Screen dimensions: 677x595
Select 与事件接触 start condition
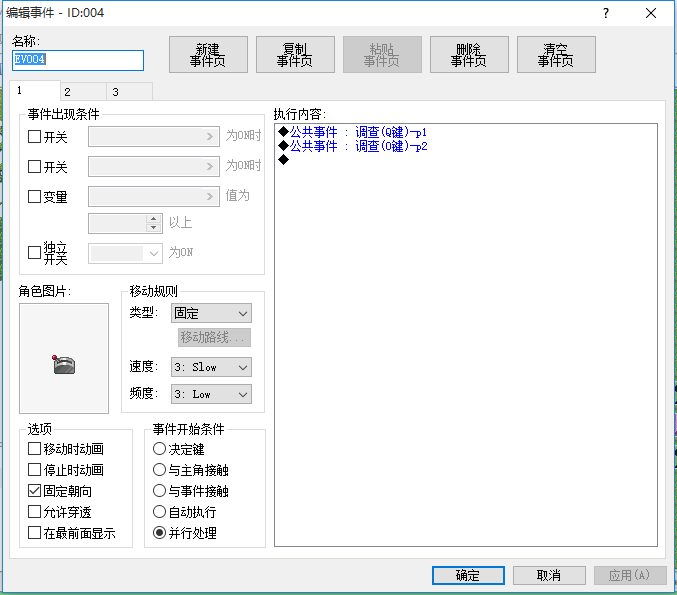point(159,491)
